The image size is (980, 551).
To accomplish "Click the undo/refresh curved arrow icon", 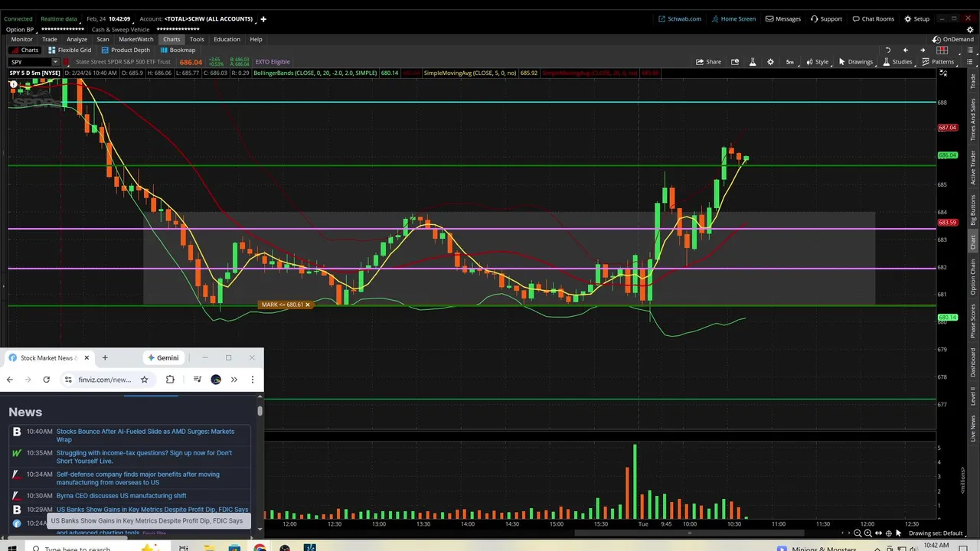I will [x=888, y=51].
